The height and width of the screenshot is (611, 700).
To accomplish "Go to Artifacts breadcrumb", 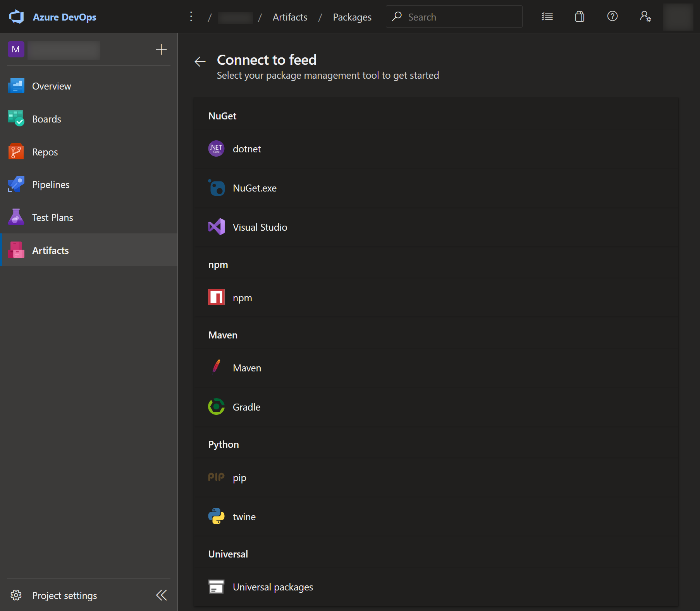I will (x=290, y=17).
